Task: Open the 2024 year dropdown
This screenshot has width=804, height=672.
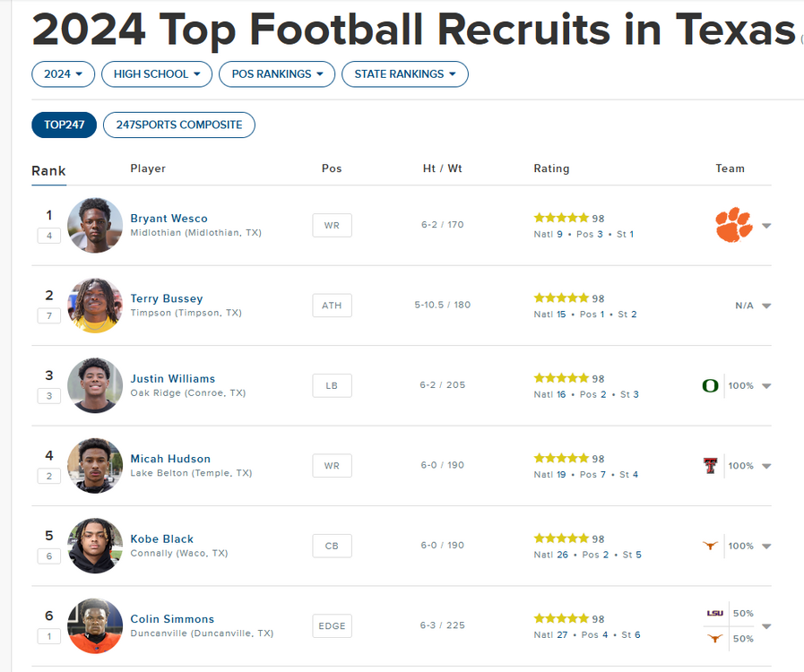Action: 63,74
